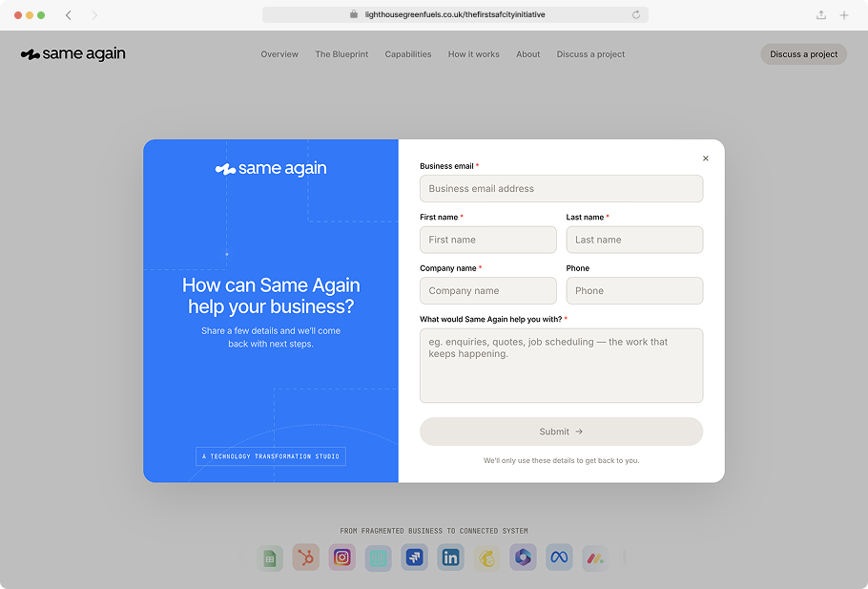Image resolution: width=868 pixels, height=589 pixels.
Task: Reload the page via address bar icon
Action: [636, 15]
